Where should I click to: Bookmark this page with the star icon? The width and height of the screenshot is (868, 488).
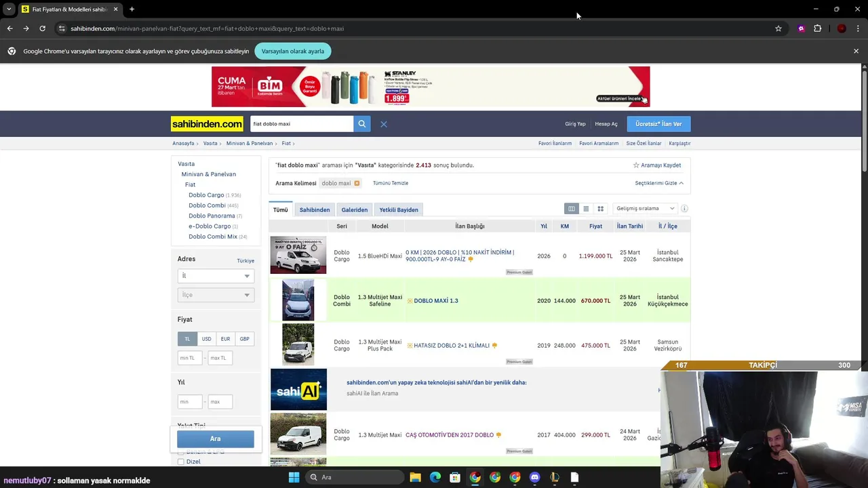point(778,28)
